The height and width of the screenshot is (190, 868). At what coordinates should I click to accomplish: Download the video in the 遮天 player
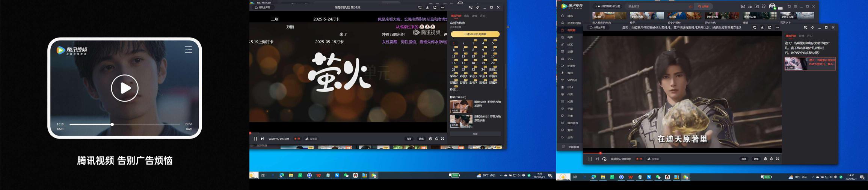762,27
